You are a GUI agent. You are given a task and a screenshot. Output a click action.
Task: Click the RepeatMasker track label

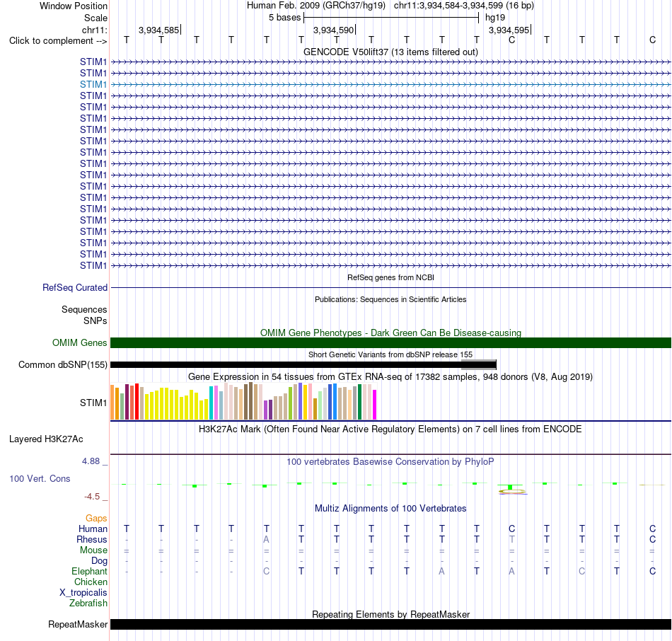pyautogui.click(x=78, y=624)
